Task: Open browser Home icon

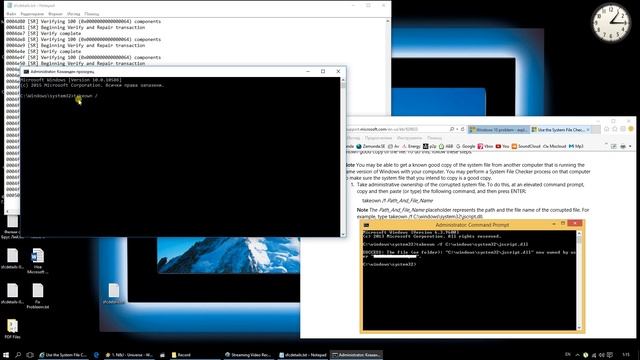Action: tap(607, 129)
